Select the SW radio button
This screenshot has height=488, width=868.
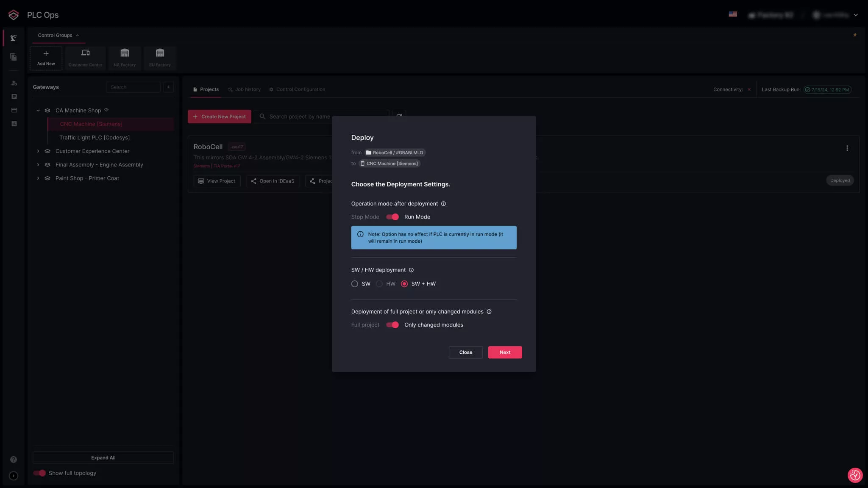355,284
